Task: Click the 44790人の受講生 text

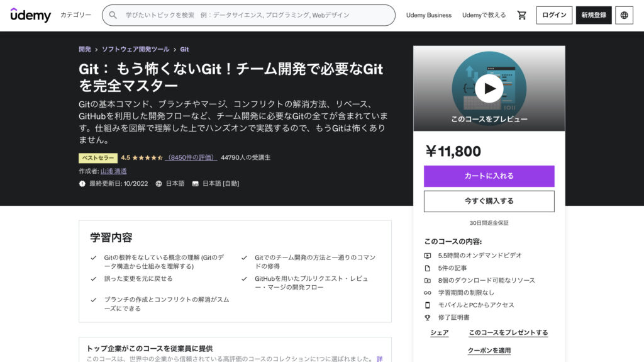Action: (246, 157)
